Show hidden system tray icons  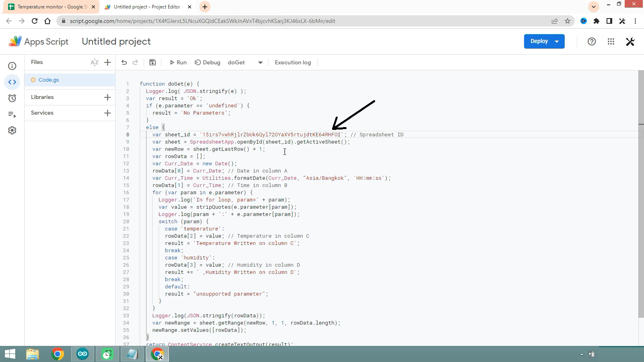pyautogui.click(x=582, y=354)
